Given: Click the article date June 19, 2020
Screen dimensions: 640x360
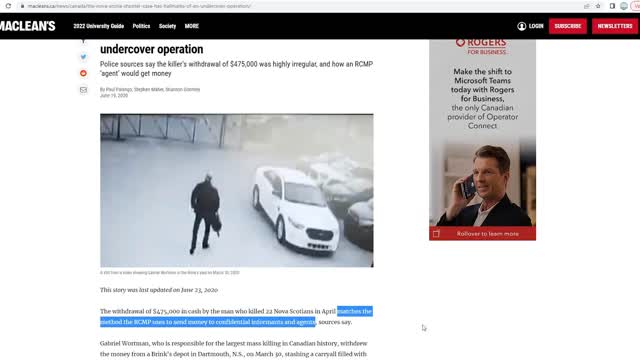Looking at the screenshot, I should (x=114, y=96).
